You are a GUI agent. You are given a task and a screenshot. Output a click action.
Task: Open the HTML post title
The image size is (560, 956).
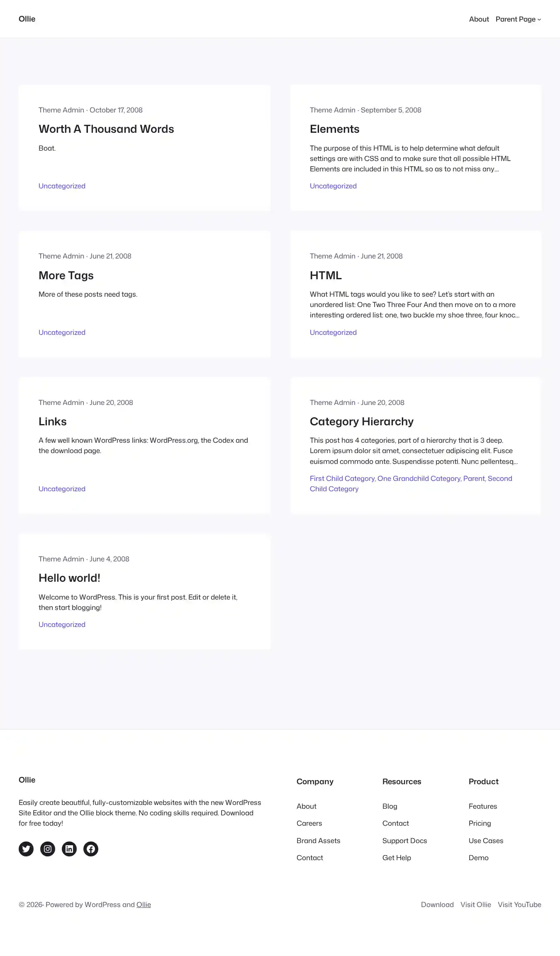click(326, 276)
